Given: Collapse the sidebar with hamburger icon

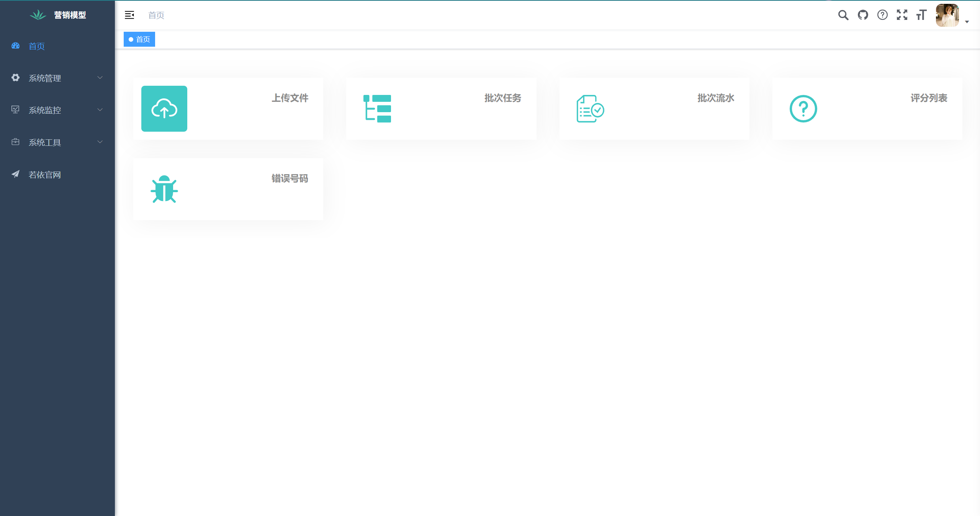Looking at the screenshot, I should click(129, 15).
